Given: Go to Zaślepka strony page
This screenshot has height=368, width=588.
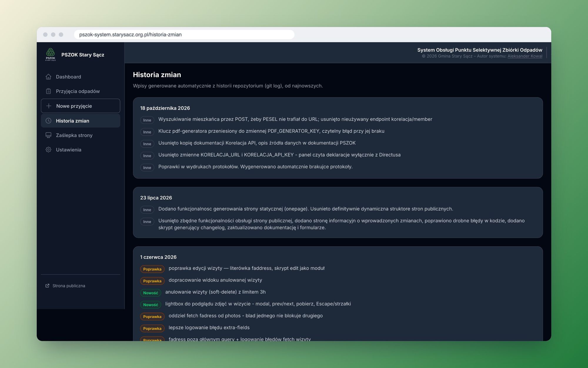Looking at the screenshot, I should click(81, 135).
